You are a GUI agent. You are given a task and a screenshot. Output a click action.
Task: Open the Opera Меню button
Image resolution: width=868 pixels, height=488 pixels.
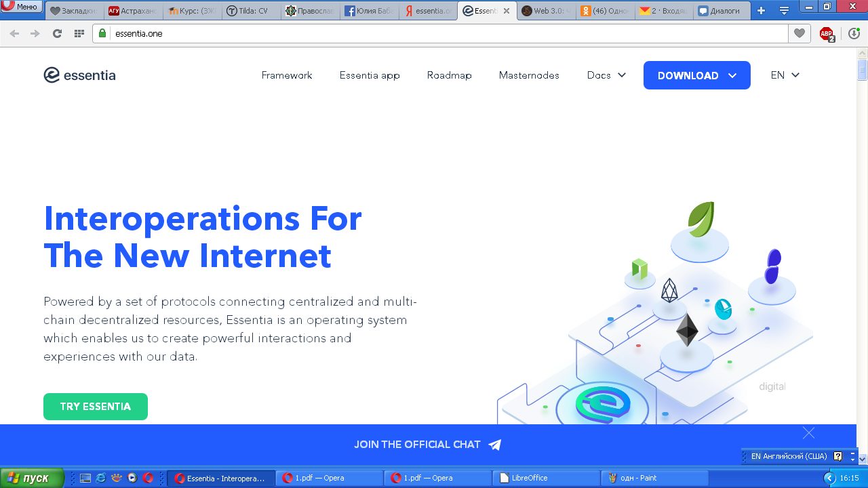[22, 7]
